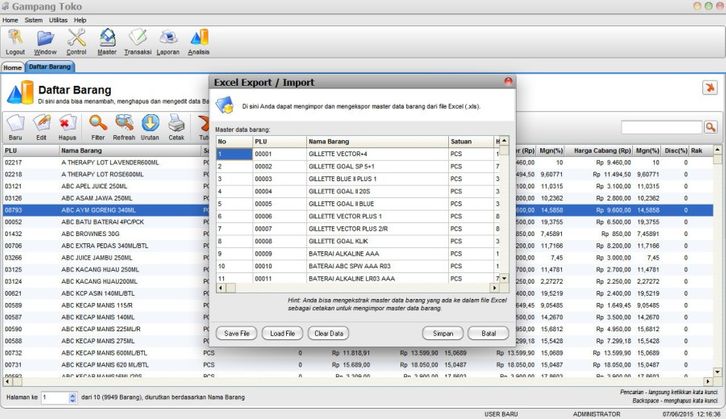Click Batal to cancel the dialog

488,333
